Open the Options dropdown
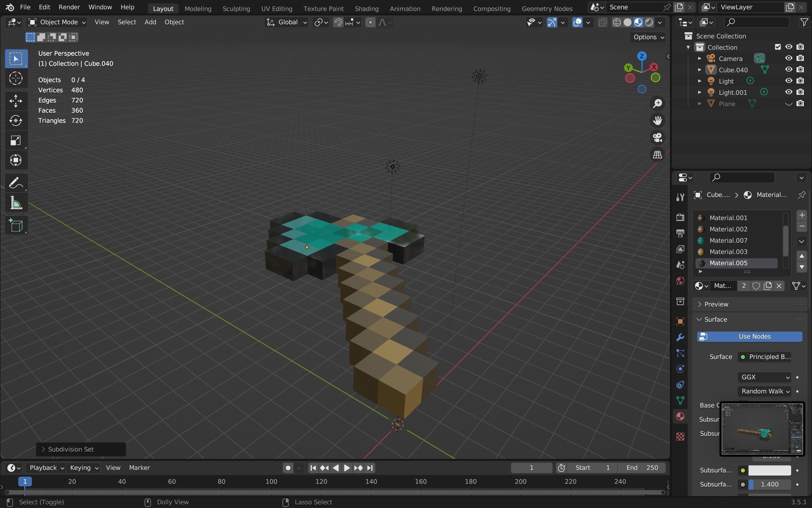The width and height of the screenshot is (812, 508). tap(648, 37)
